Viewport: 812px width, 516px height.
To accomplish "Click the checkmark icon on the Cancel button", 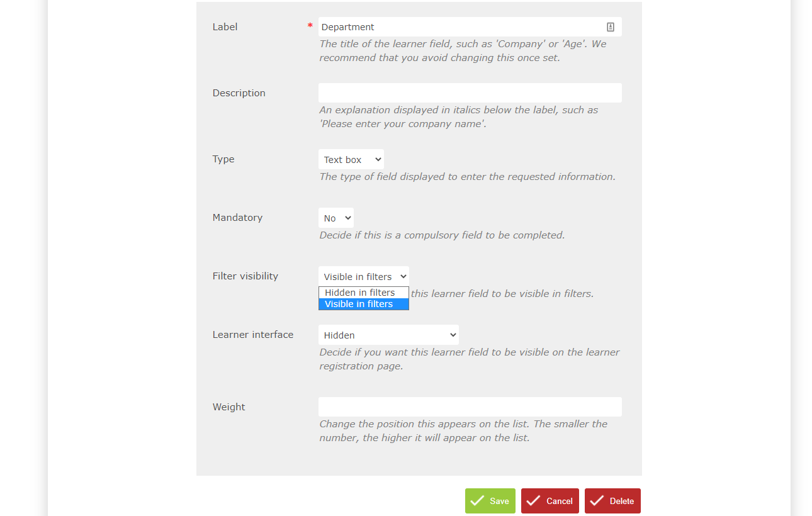I will pos(534,500).
